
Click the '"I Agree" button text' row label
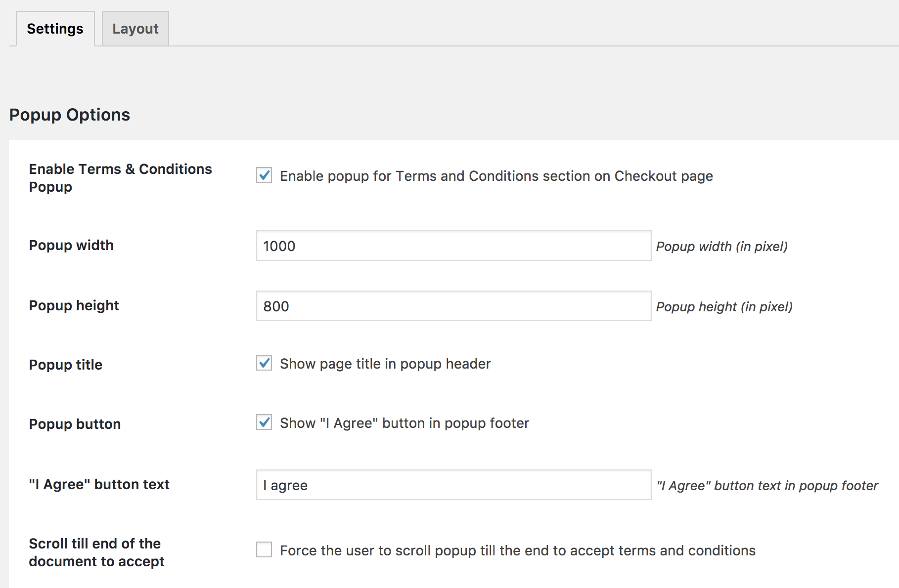pos(99,484)
